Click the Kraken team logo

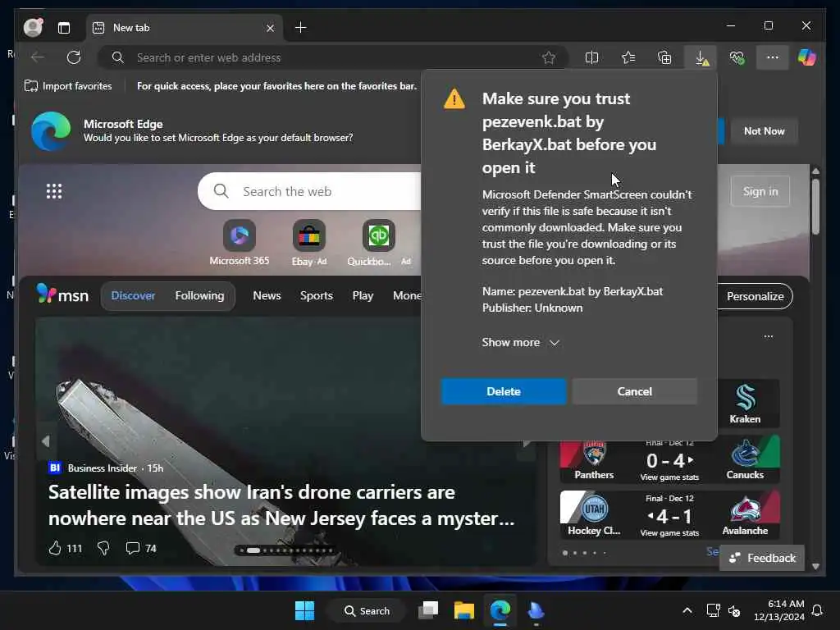click(745, 398)
